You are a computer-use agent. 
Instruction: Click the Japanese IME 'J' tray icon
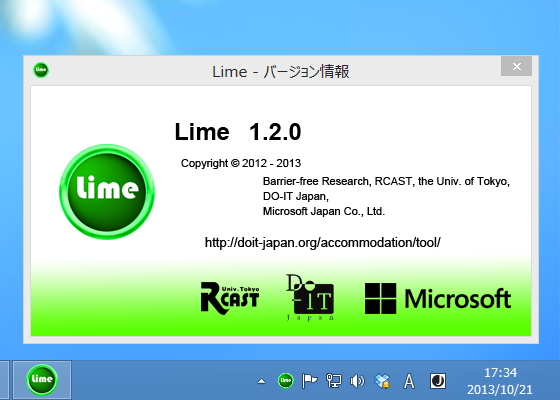click(438, 381)
